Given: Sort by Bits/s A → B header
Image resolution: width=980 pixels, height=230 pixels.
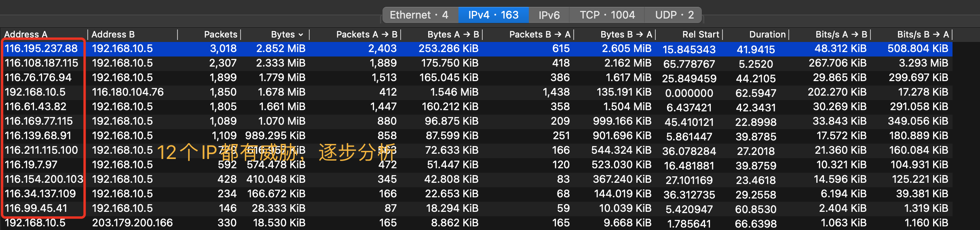Looking at the screenshot, I should pos(841,35).
